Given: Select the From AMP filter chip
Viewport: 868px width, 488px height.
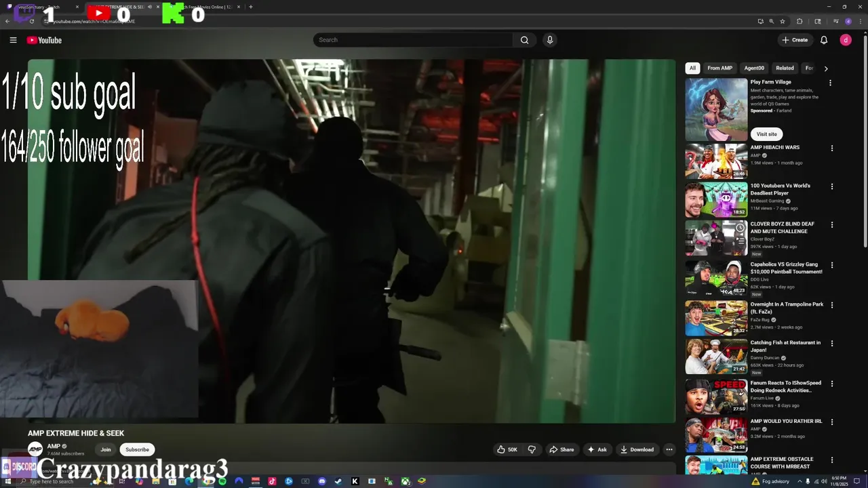Looking at the screenshot, I should point(719,68).
